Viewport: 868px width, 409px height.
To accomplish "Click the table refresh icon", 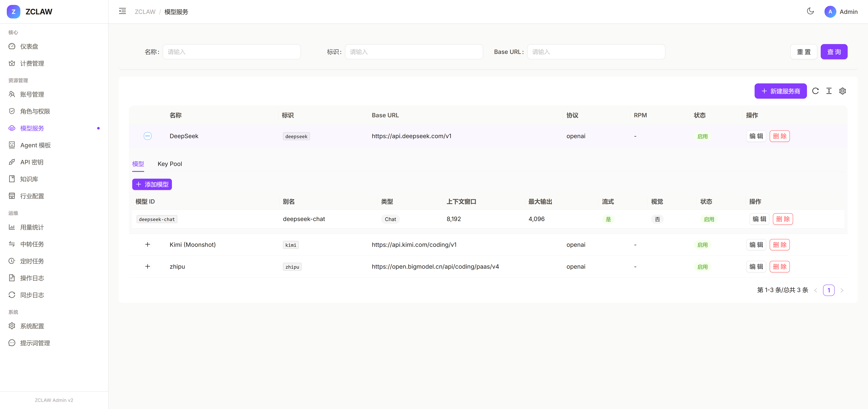I will click(x=815, y=91).
